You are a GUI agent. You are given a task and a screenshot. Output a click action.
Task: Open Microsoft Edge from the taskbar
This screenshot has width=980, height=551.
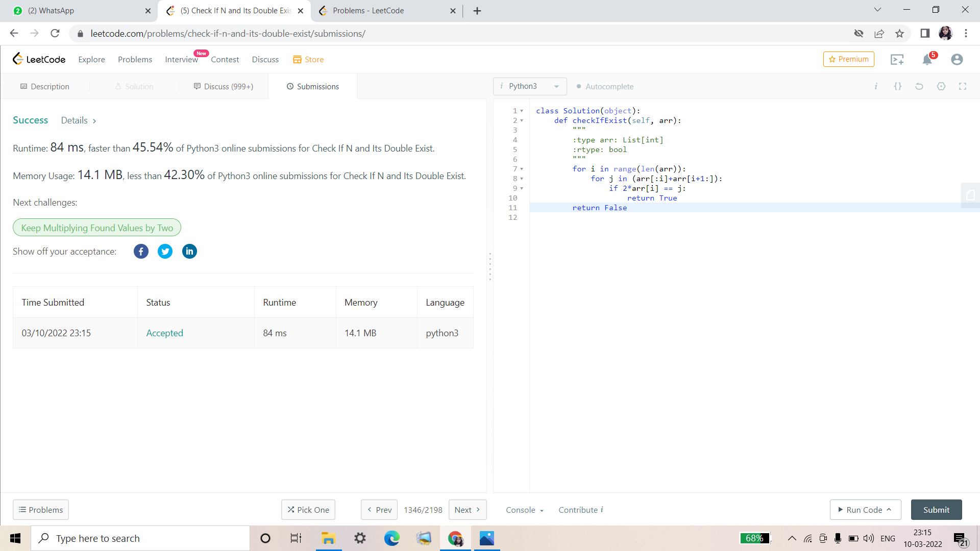[x=391, y=538]
